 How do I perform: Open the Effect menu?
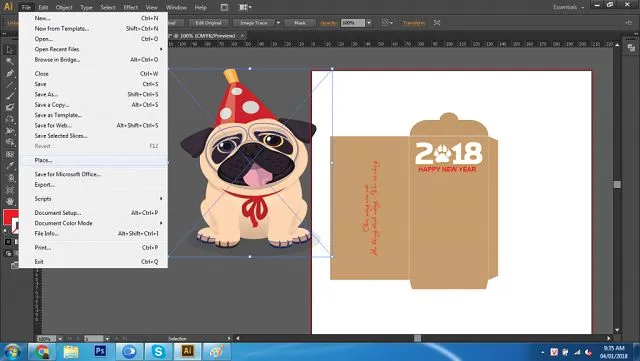(131, 7)
